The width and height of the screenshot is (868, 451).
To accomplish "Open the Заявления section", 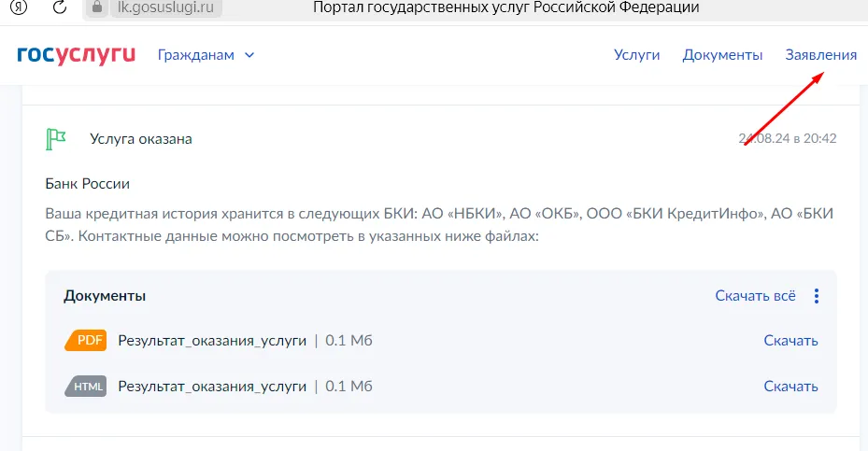I will point(820,55).
